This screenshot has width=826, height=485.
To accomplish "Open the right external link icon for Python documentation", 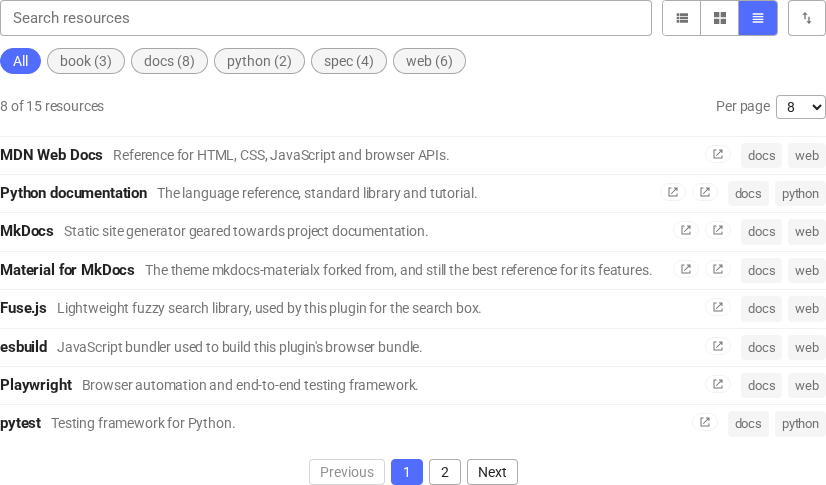I will point(705,192).
